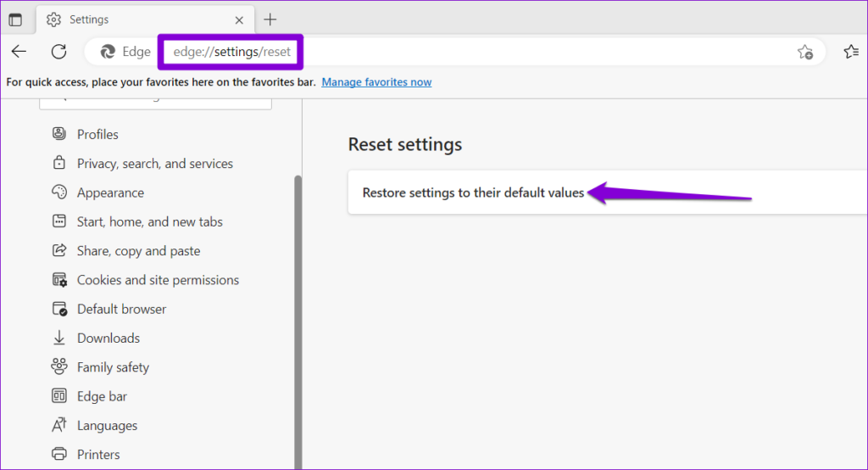The height and width of the screenshot is (470, 868).
Task: Select the Settings tab title
Action: pyautogui.click(x=89, y=20)
